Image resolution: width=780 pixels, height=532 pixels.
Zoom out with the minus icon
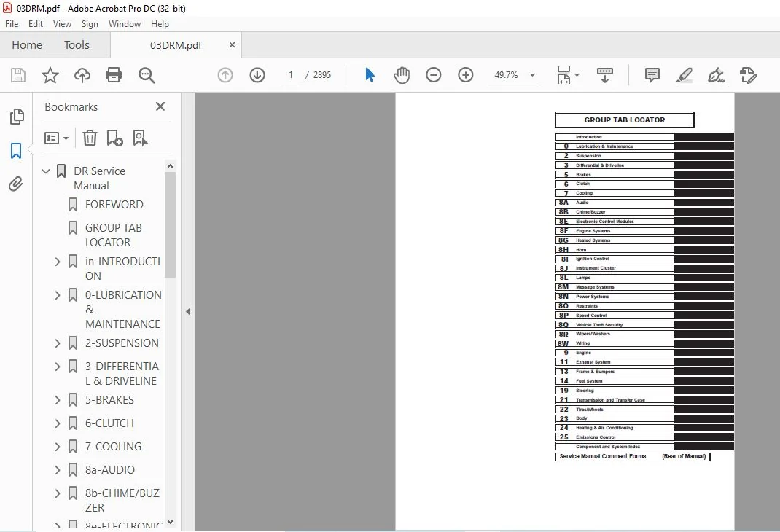tap(433, 75)
